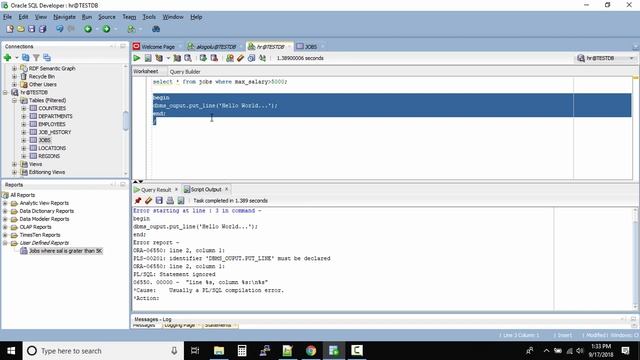Click the green Back navigation arrow
Viewport: 640px width, 360px height.
pos(88,29)
